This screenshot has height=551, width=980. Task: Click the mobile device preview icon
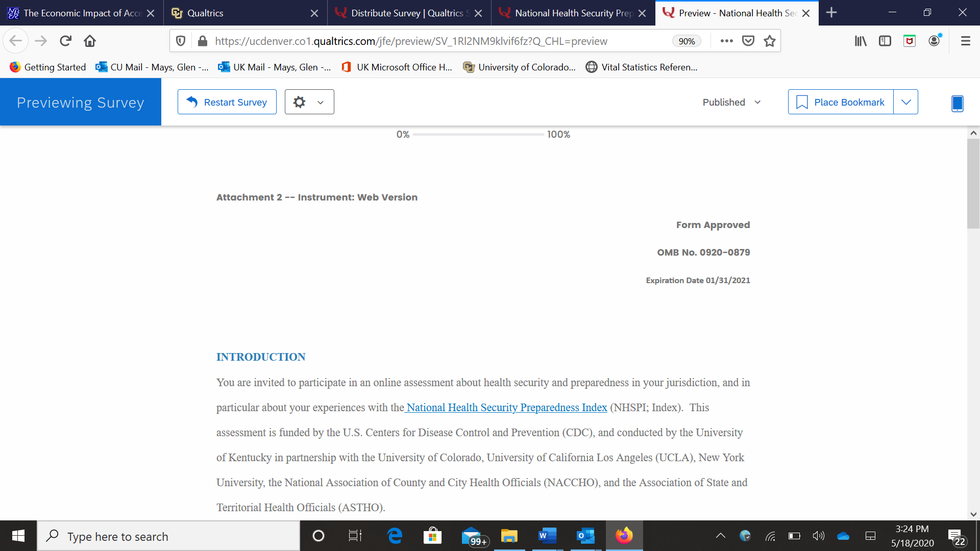[x=957, y=103]
